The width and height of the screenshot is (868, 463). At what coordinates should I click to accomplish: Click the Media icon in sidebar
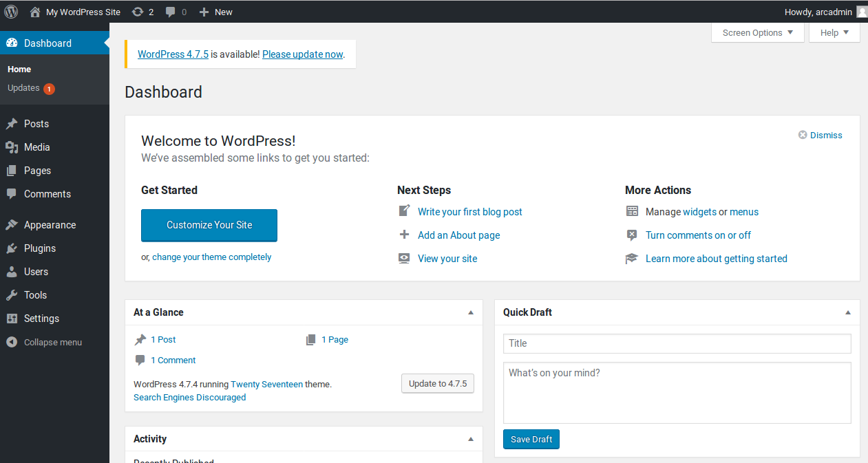[x=12, y=147]
